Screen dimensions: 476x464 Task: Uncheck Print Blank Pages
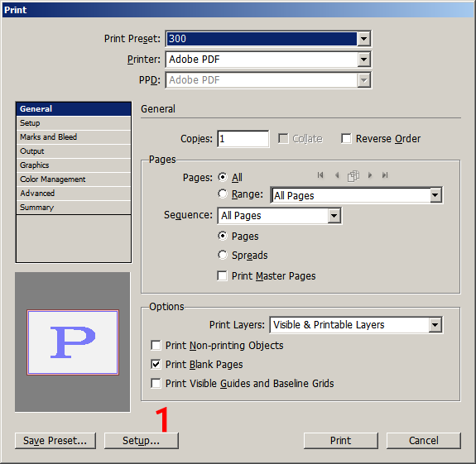pyautogui.click(x=156, y=364)
